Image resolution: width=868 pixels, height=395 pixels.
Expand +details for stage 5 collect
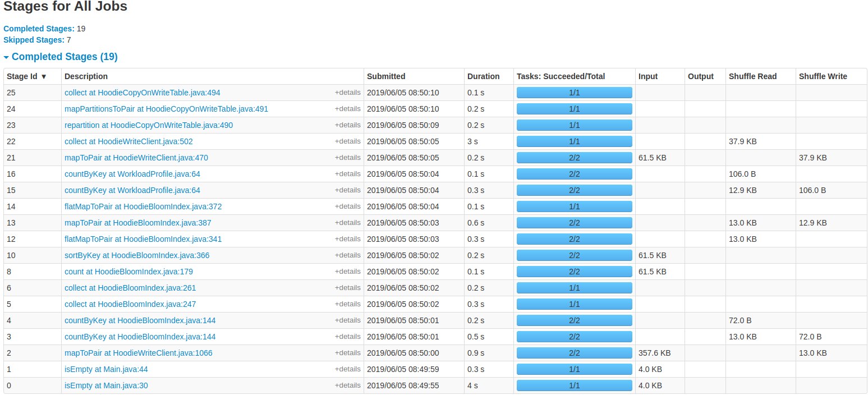348,304
